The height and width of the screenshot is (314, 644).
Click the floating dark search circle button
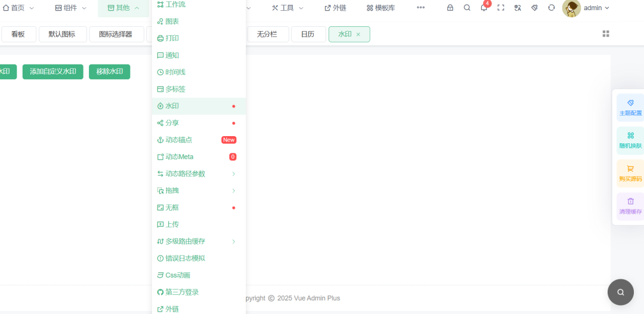[x=621, y=293]
